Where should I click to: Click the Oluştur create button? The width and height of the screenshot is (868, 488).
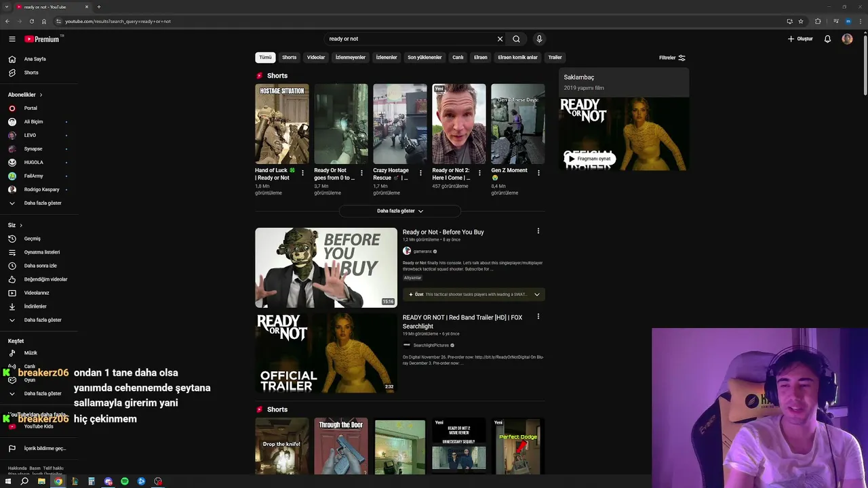[800, 39]
